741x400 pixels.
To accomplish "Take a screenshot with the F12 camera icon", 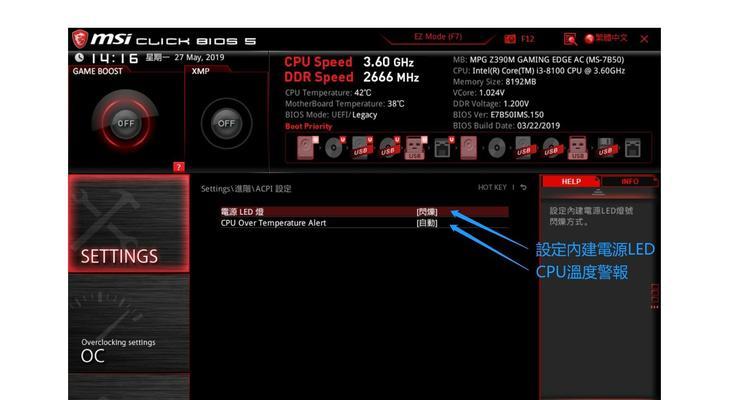I will coord(510,39).
